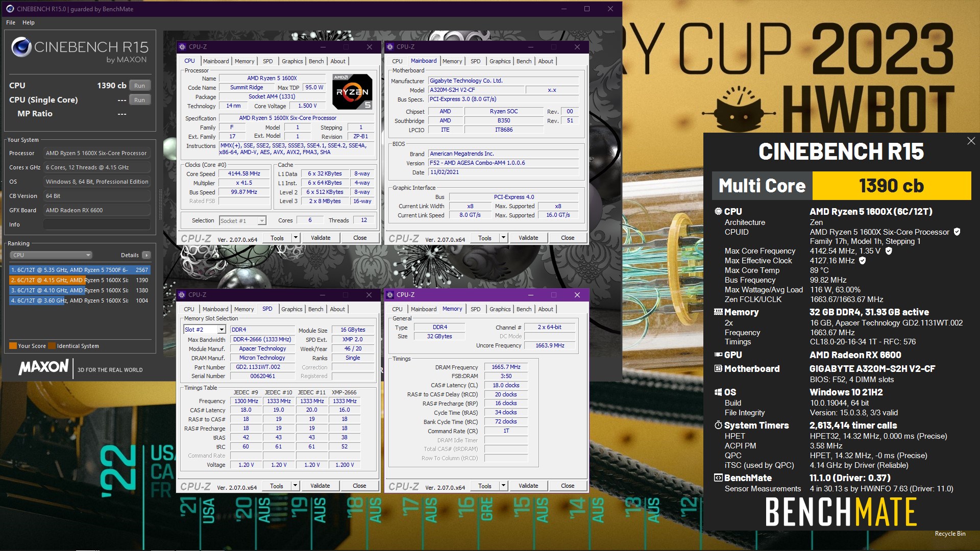The width and height of the screenshot is (980, 551).
Task: Click the CPU-Z icon in the top-left CPU-Z window title bar
Action: tap(182, 47)
